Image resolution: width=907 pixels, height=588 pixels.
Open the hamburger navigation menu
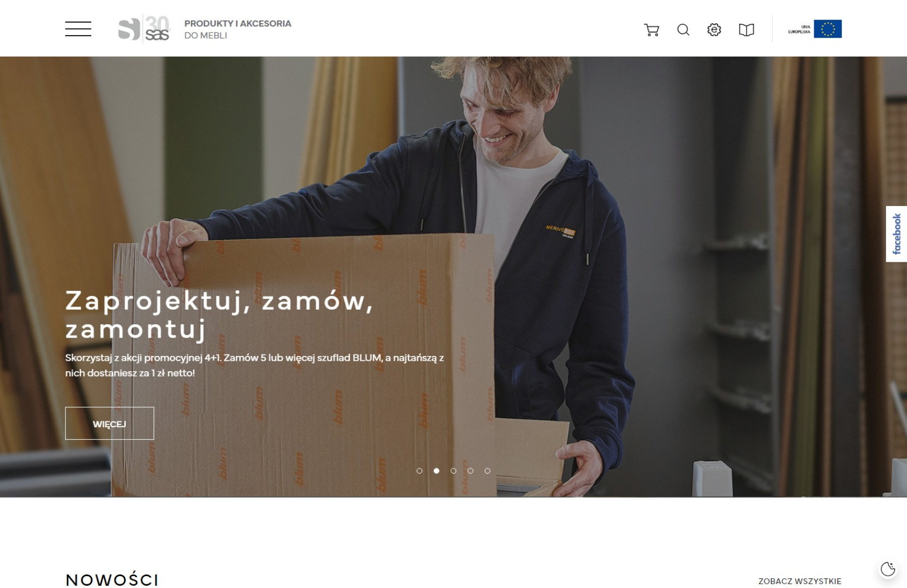pos(78,29)
